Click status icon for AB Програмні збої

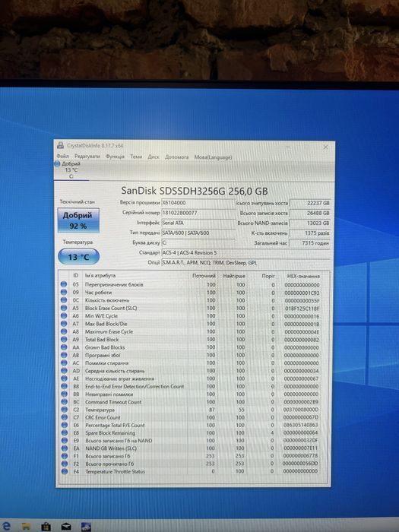[x=64, y=355]
